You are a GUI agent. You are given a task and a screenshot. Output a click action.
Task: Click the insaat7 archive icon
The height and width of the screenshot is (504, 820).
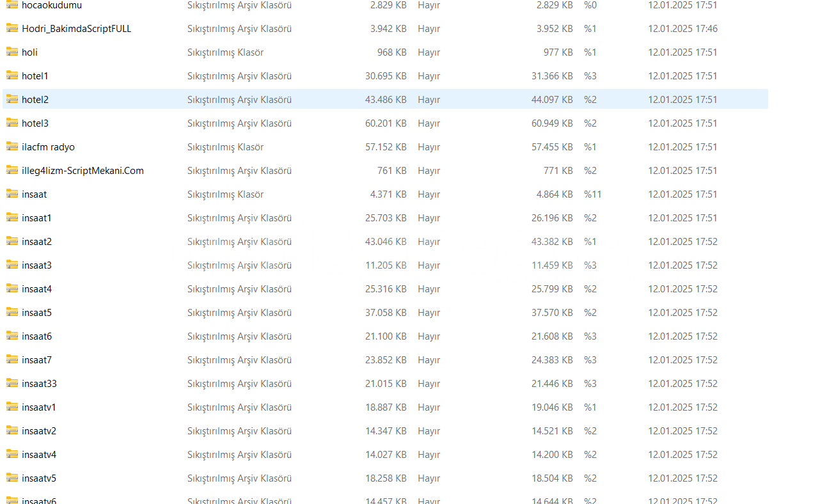pyautogui.click(x=12, y=359)
